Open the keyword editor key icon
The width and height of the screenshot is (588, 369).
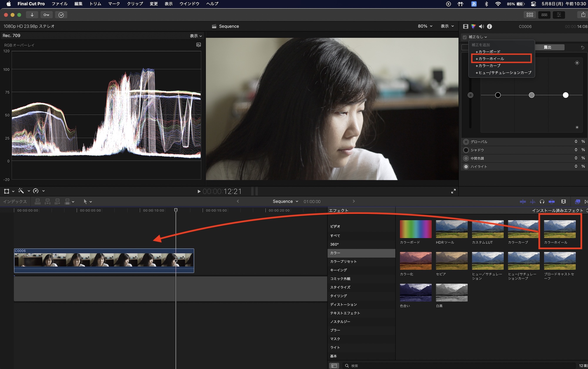pos(46,15)
